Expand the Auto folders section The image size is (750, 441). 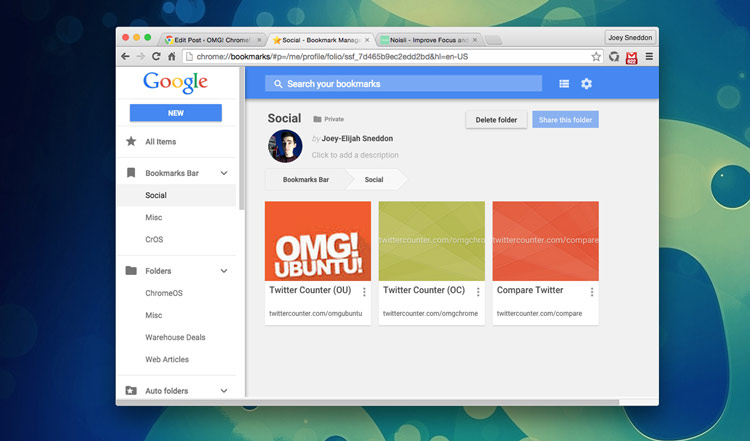click(224, 391)
